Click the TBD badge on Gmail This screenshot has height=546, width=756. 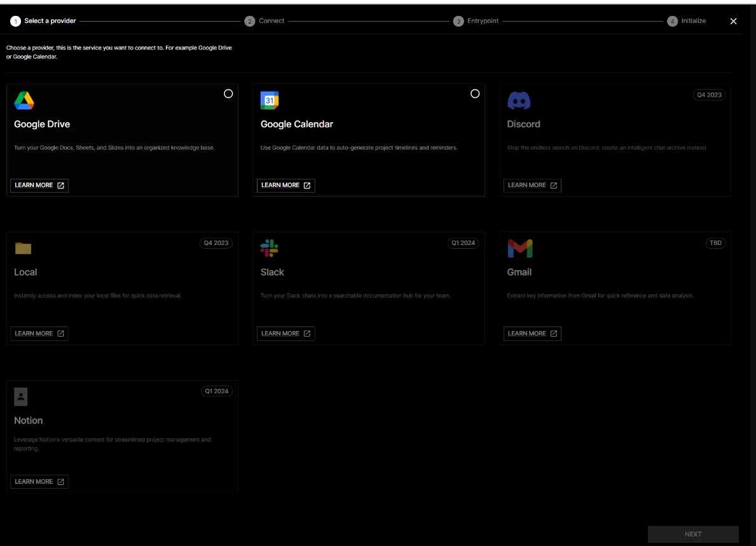pos(715,243)
